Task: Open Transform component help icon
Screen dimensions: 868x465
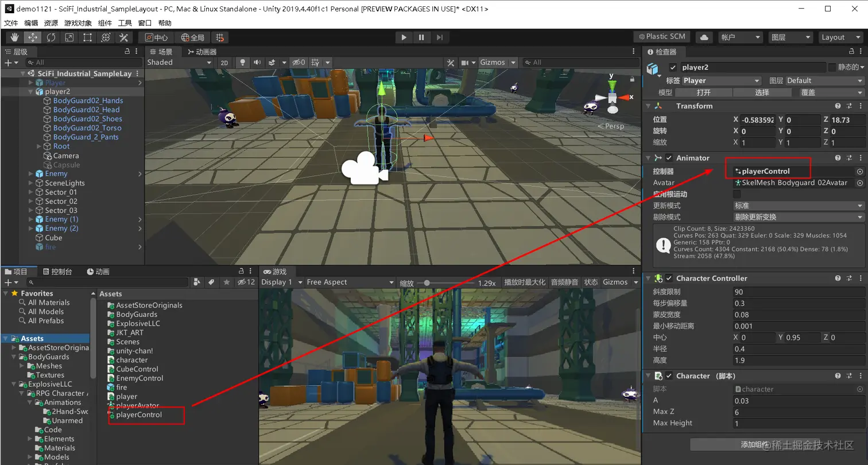Action: [838, 106]
